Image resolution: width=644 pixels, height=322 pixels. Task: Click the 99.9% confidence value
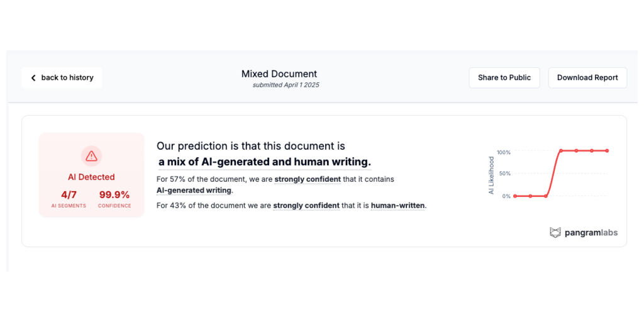[x=114, y=195]
